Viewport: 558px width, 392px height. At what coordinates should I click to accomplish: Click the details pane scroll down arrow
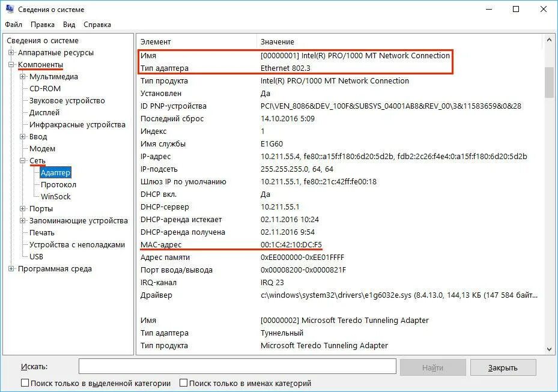point(549,349)
